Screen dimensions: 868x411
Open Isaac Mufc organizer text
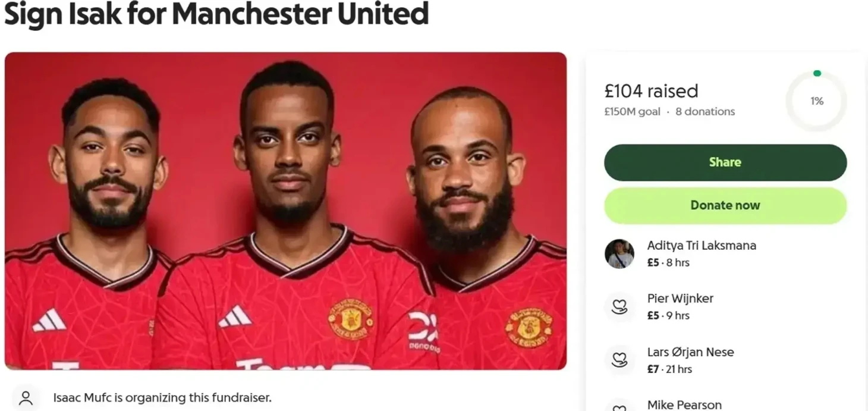coord(162,397)
